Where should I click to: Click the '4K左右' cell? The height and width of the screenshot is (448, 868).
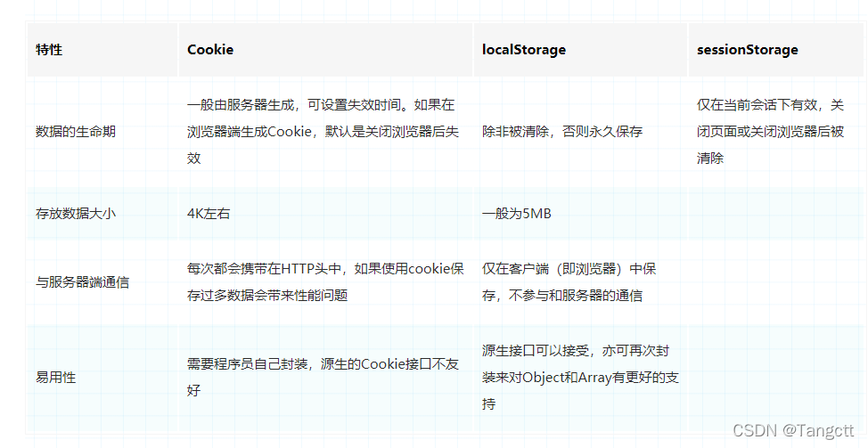coord(325,214)
